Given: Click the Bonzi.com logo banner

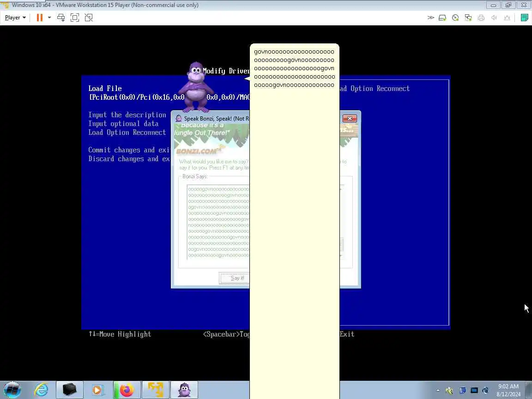Looking at the screenshot, I should point(199,151).
